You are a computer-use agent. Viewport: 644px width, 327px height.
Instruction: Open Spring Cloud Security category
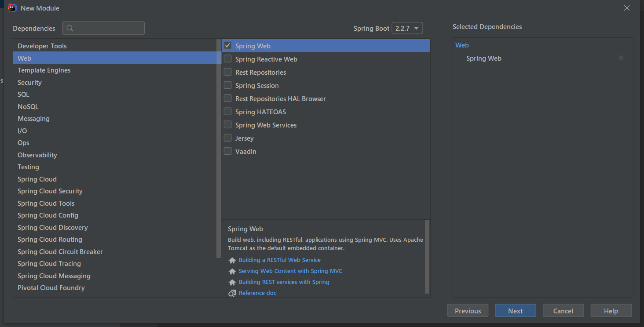115,191
